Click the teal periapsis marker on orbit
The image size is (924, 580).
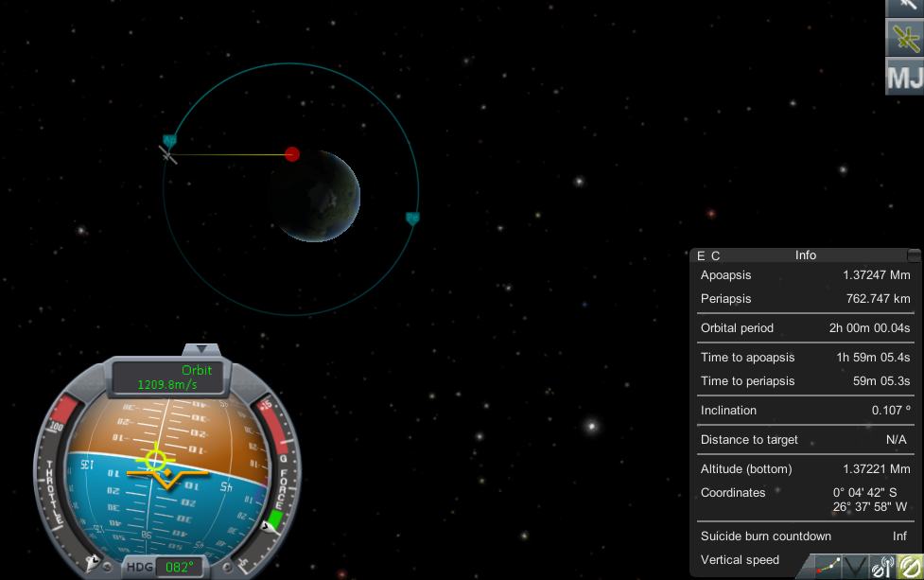coord(412,218)
